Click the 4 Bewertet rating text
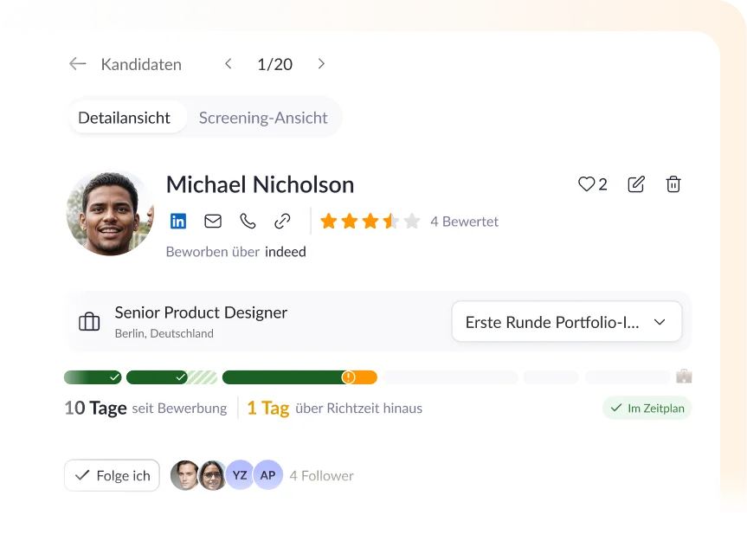Screen dimensions: 747x560 [465, 222]
